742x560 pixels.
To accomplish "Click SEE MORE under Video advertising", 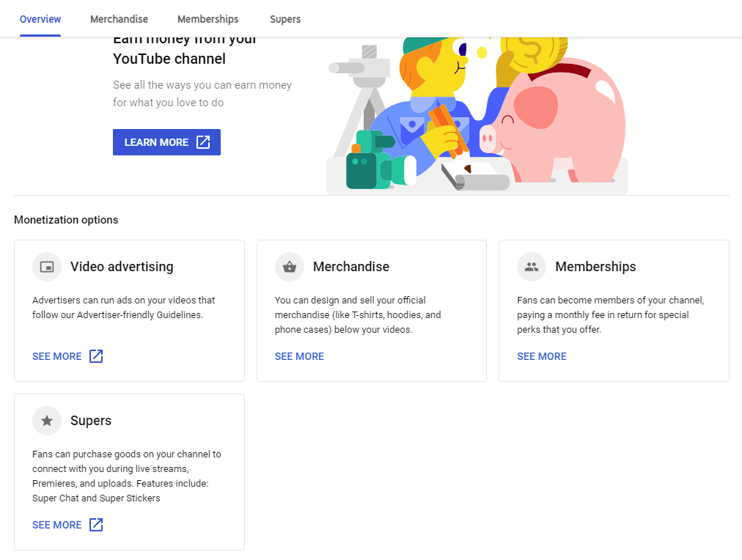I will (56, 356).
